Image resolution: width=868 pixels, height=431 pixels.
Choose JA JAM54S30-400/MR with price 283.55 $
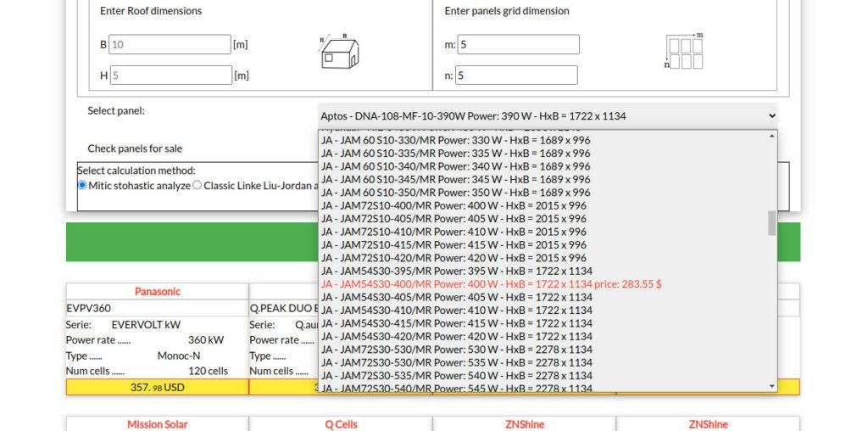click(491, 284)
